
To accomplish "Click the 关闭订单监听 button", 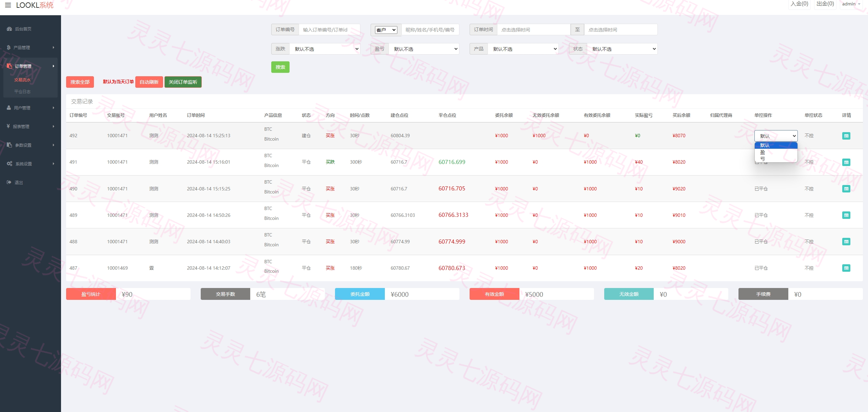I will click(x=183, y=82).
